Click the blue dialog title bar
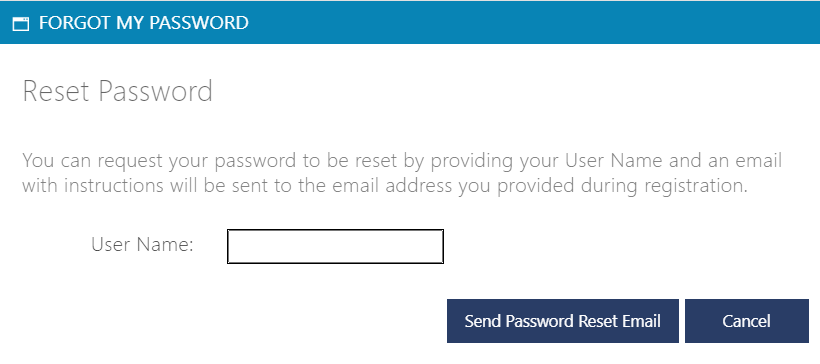This screenshot has height=364, width=820. [410, 22]
